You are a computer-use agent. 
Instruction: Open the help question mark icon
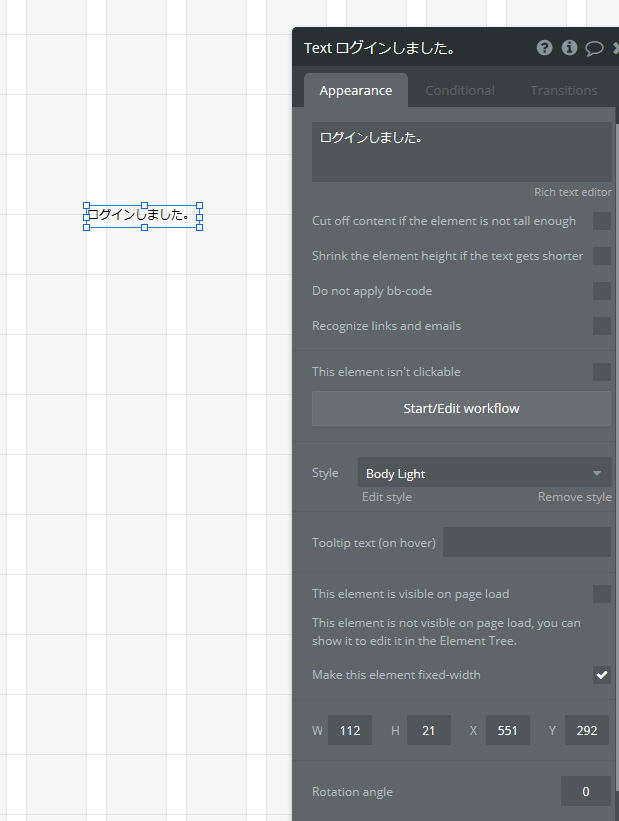544,48
